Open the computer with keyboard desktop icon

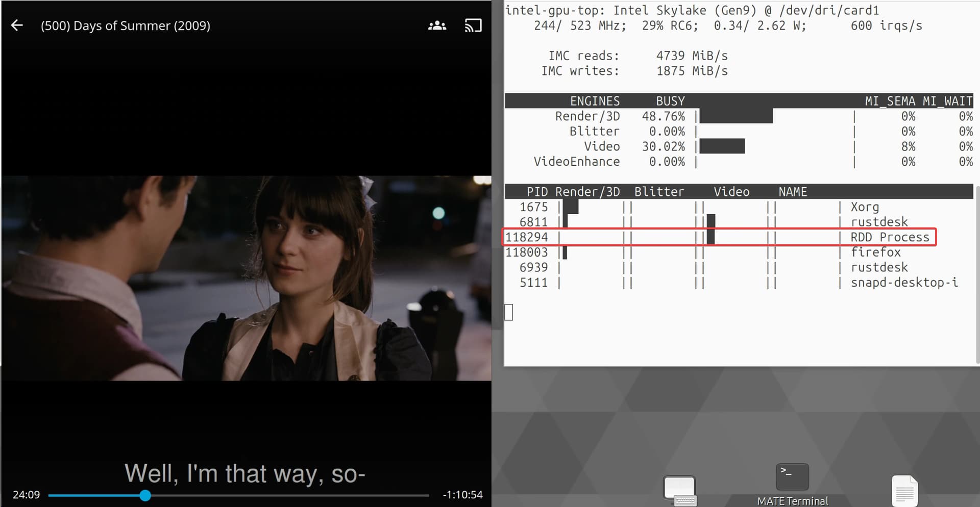tap(679, 490)
